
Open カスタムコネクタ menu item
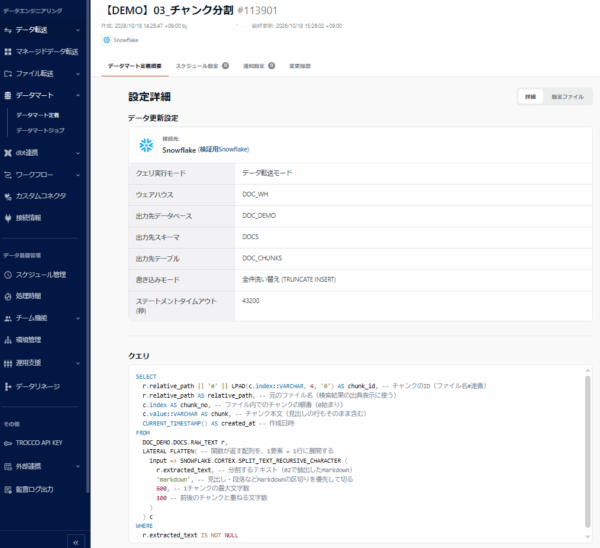(x=41, y=196)
